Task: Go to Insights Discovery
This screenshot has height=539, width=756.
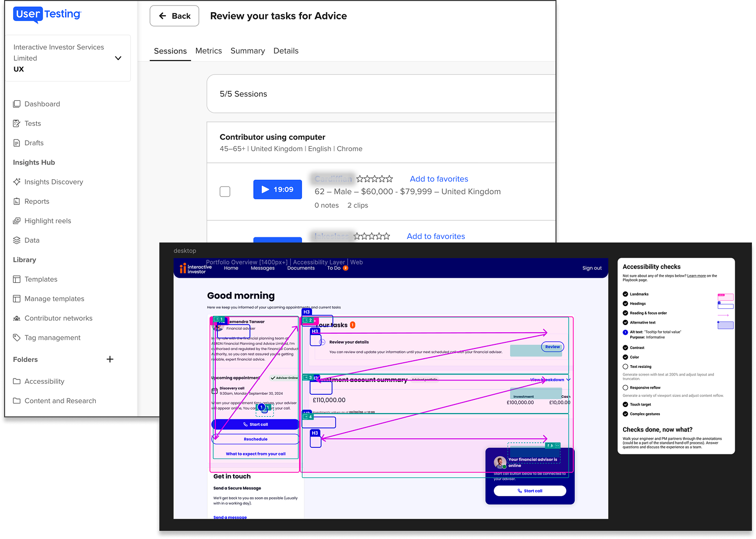Action: point(48,182)
